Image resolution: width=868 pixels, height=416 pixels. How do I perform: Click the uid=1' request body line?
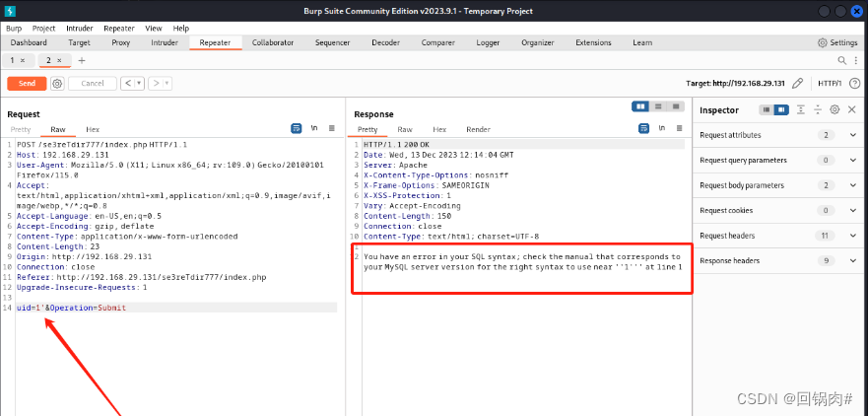(176, 308)
